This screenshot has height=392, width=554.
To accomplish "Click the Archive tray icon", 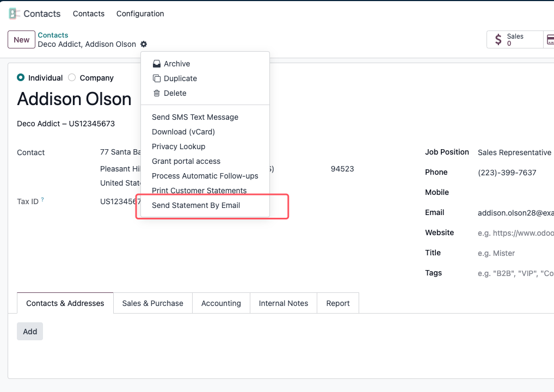I will [157, 64].
